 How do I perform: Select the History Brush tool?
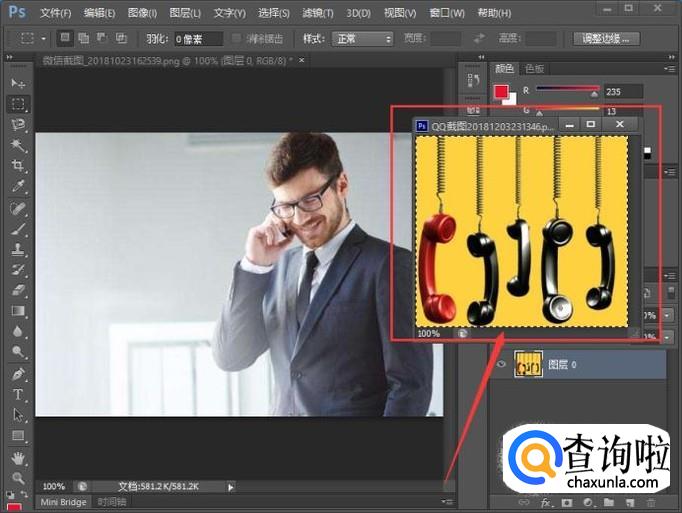(x=18, y=269)
